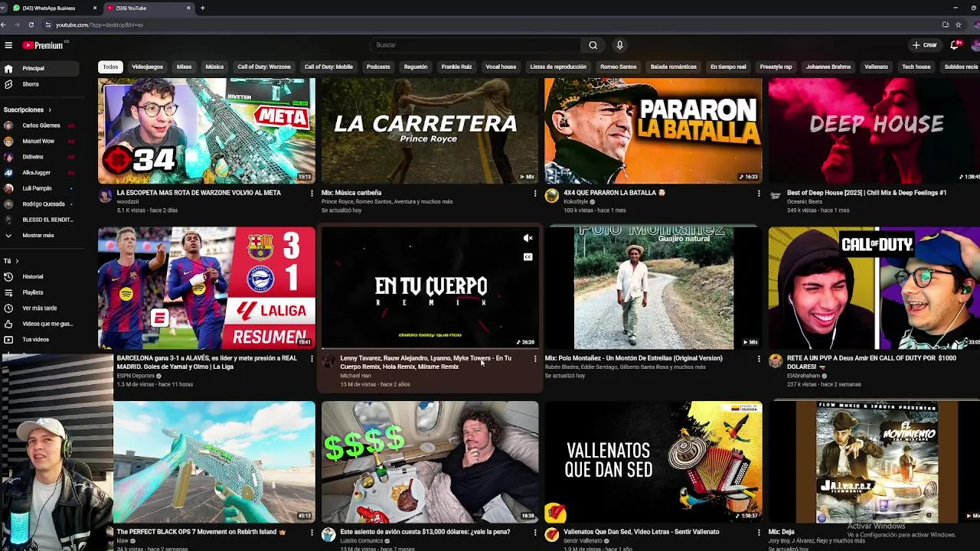Viewport: 980px width, 551px height.
Task: Bookmark this page with the star icon
Action: click(958, 24)
